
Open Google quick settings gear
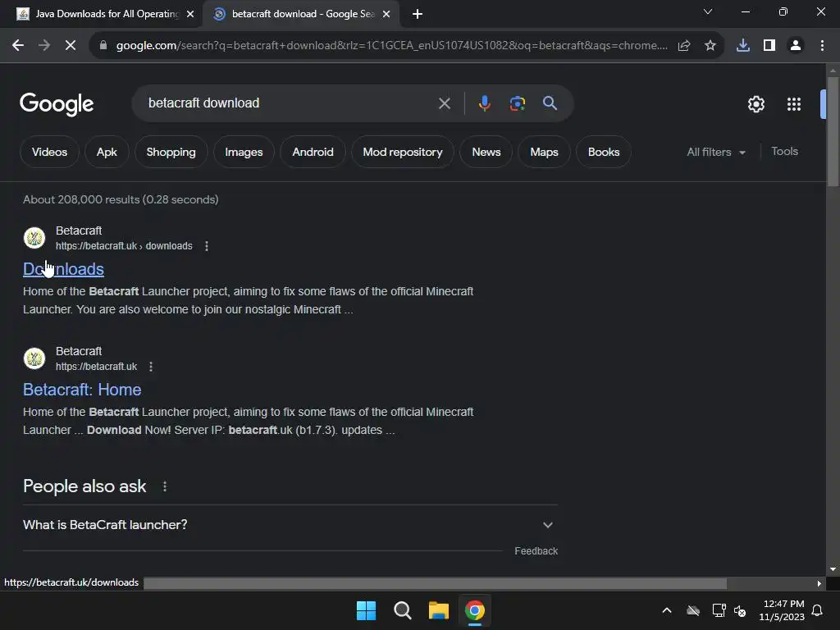click(x=756, y=104)
